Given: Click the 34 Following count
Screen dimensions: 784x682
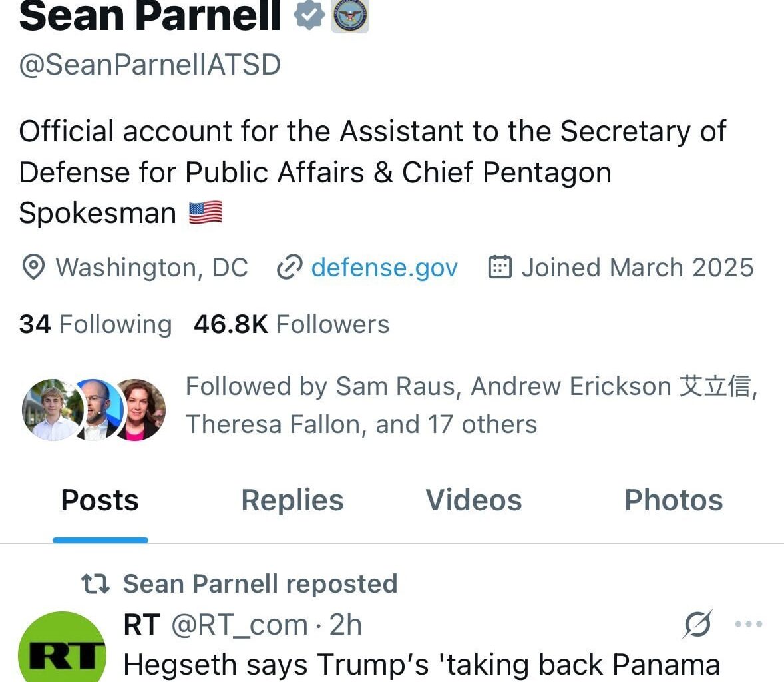Looking at the screenshot, I should 95,324.
